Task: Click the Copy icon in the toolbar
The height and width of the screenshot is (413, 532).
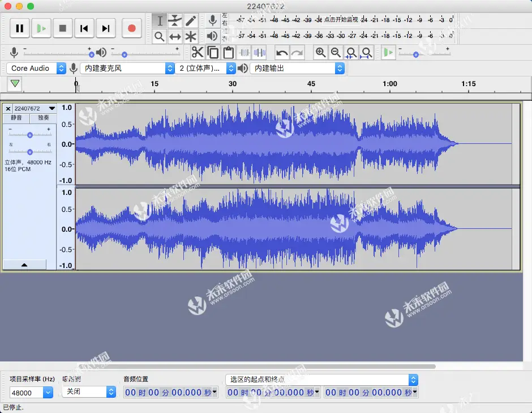Action: point(213,52)
